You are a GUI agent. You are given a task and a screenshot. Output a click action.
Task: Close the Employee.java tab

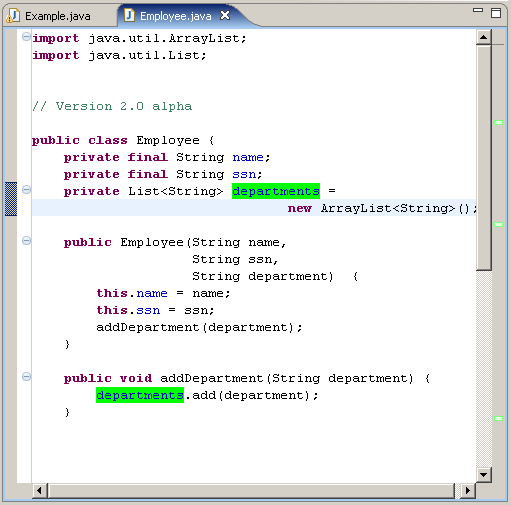click(x=225, y=15)
